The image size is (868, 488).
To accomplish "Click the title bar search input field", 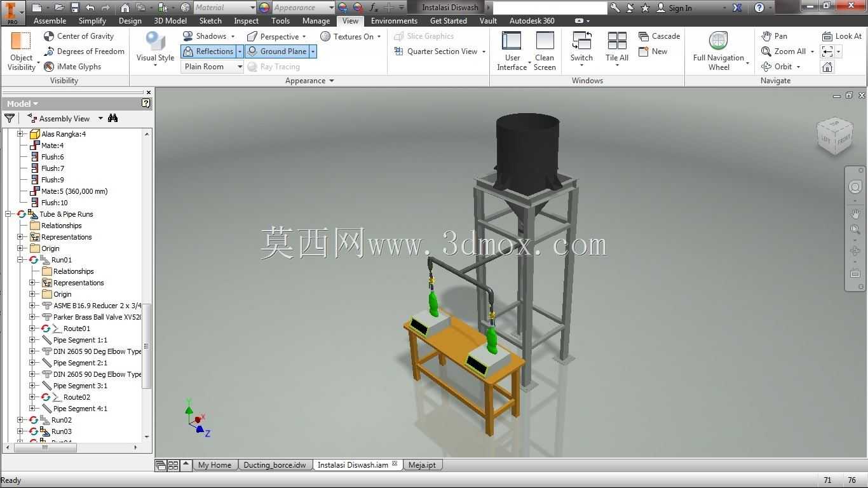I will (550, 8).
